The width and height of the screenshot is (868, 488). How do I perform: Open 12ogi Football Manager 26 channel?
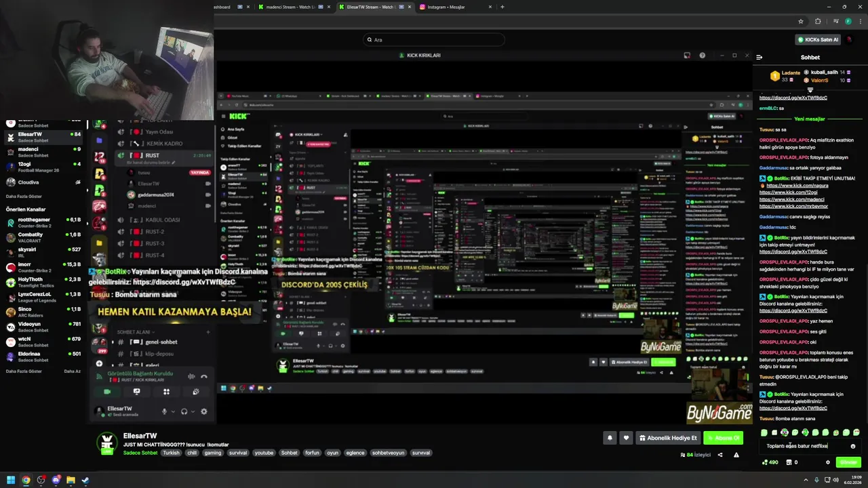coord(43,167)
